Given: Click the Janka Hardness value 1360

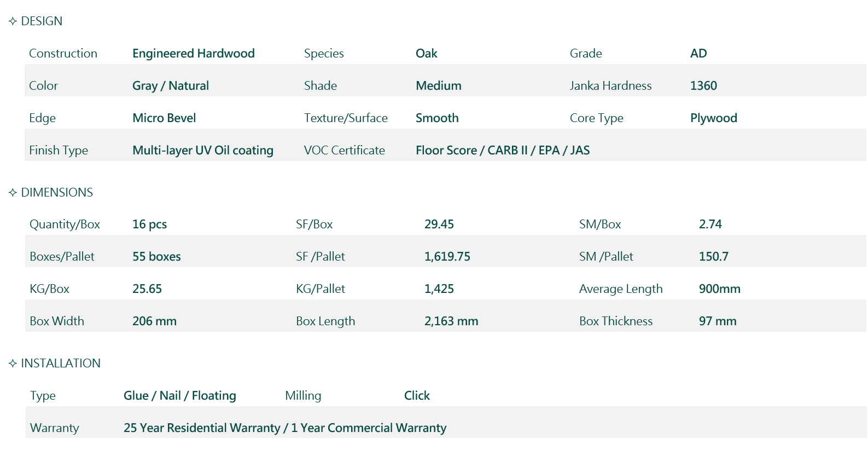Looking at the screenshot, I should coord(703,86).
